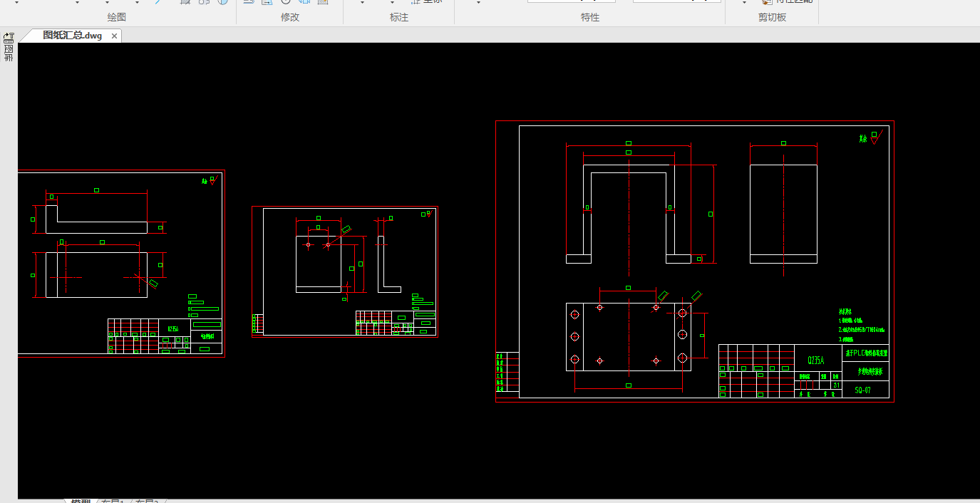
Task: Select the small L-shaped bracket side view in the middle drawing
Action: pyautogui.click(x=389, y=264)
